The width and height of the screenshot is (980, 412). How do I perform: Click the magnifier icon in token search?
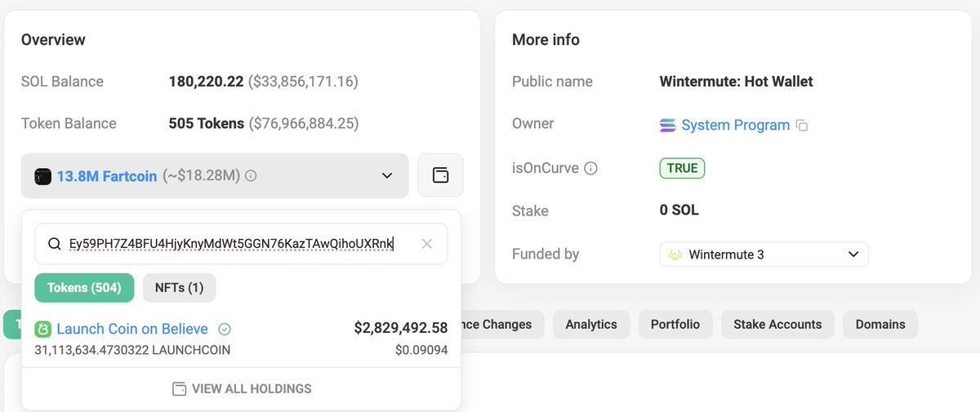[55, 244]
